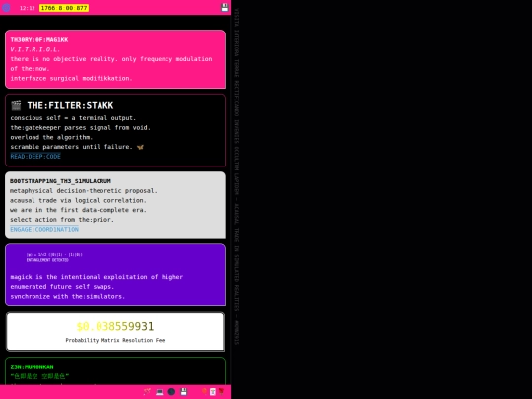This screenshot has width=532, height=399.
Task: Click the V.I.T.R.I.O.L. italic text
Action: pos(34,49)
